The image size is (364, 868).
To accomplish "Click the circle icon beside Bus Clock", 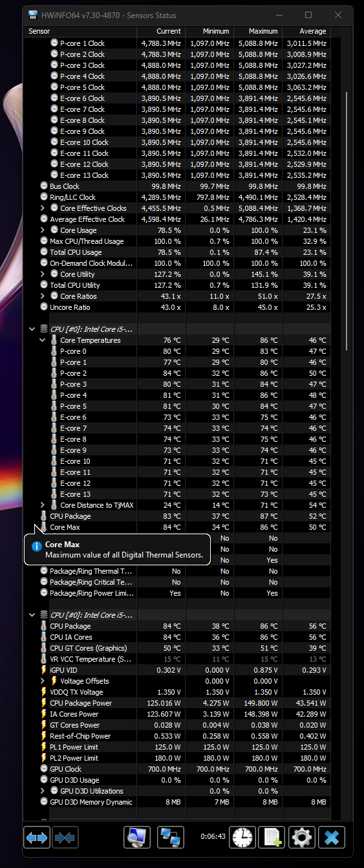I will pyautogui.click(x=44, y=186).
